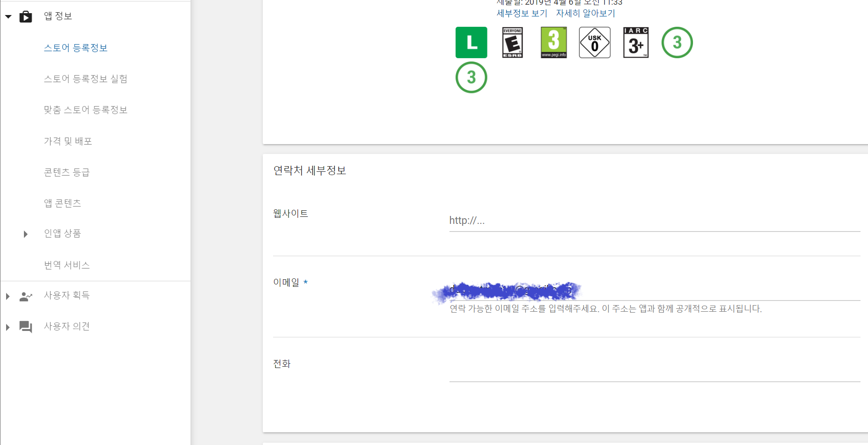Collapse the 앱 정보 section arrow
Screen dimensions: 868x445
[x=8, y=16]
